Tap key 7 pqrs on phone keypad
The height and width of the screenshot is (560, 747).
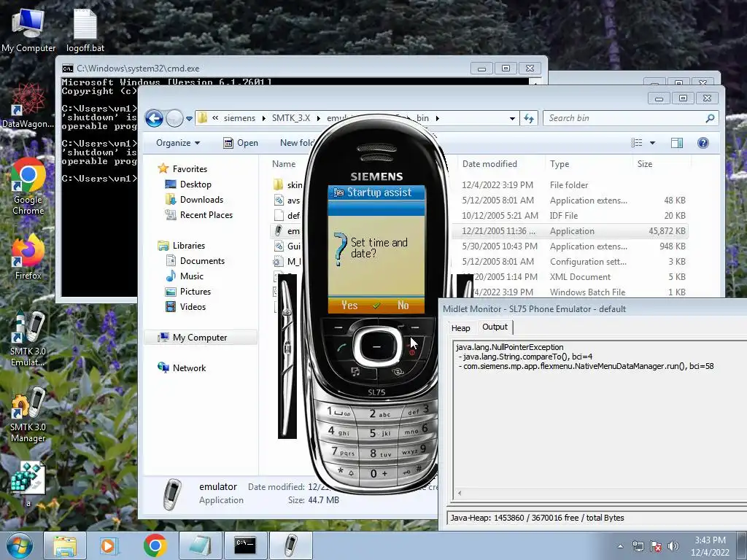[x=343, y=451]
